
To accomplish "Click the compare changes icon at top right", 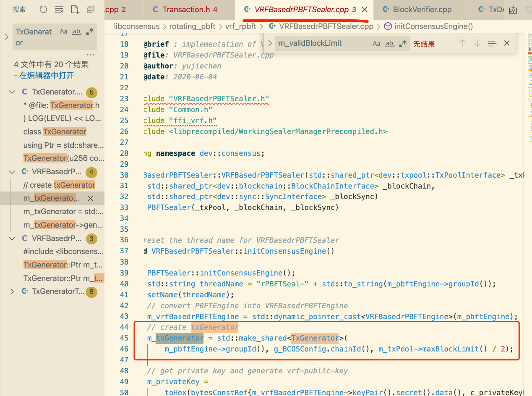I will point(528,9).
